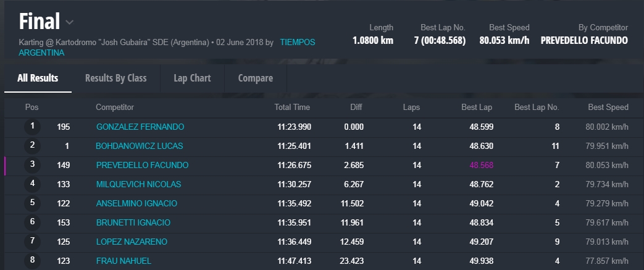Click position 3 circle badge
This screenshot has width=644, height=270.
32,165
